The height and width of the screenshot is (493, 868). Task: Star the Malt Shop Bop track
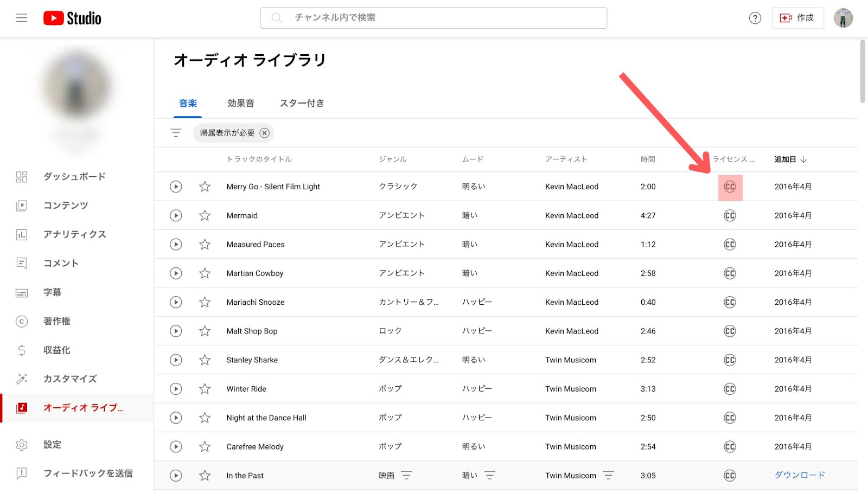point(205,331)
